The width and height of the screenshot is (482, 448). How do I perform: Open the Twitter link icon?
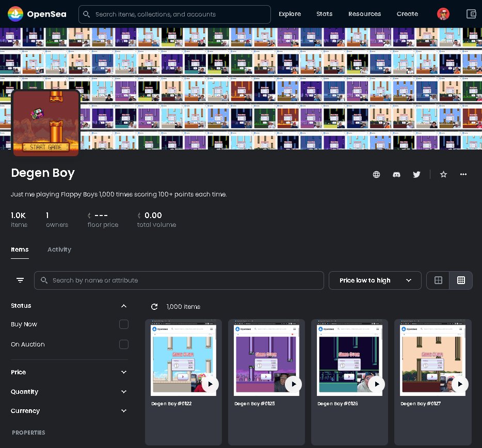point(416,174)
